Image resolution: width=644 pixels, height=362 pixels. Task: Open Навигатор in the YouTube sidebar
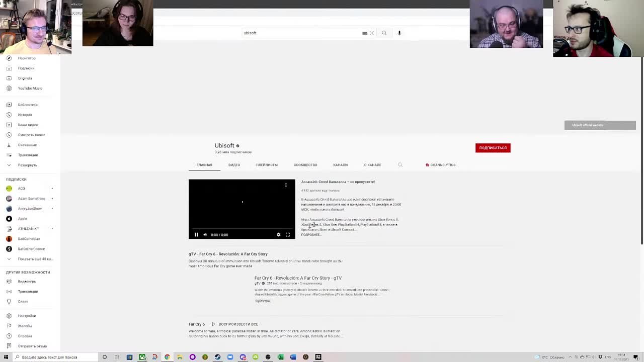click(27, 58)
